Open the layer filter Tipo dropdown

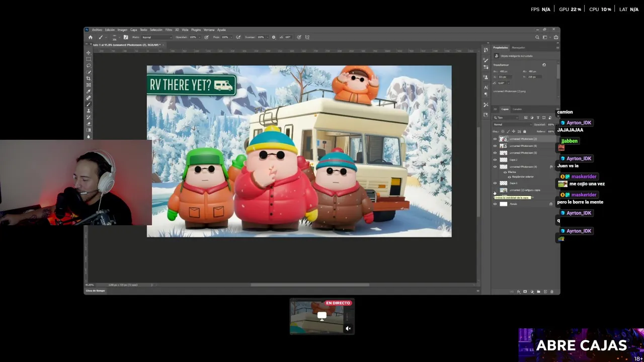pyautogui.click(x=506, y=118)
